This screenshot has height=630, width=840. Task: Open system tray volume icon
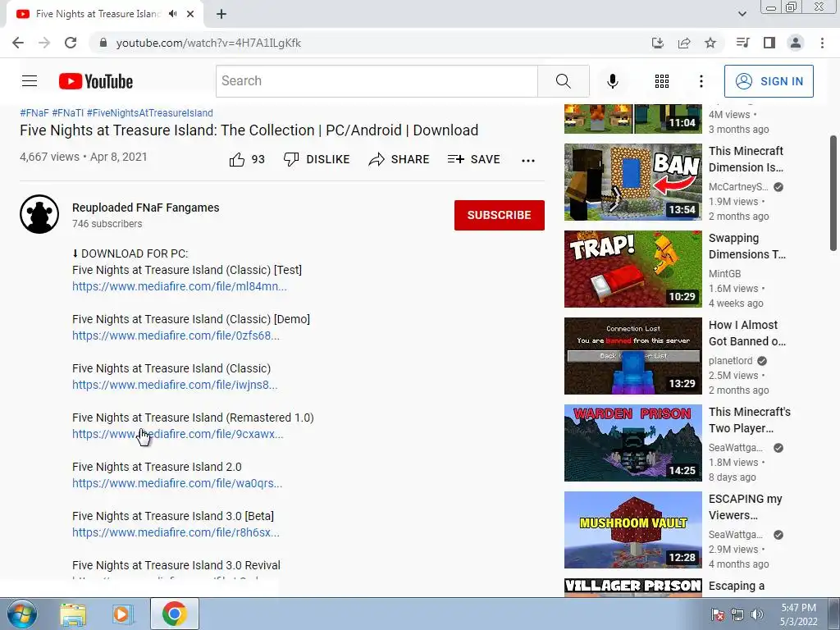click(757, 614)
